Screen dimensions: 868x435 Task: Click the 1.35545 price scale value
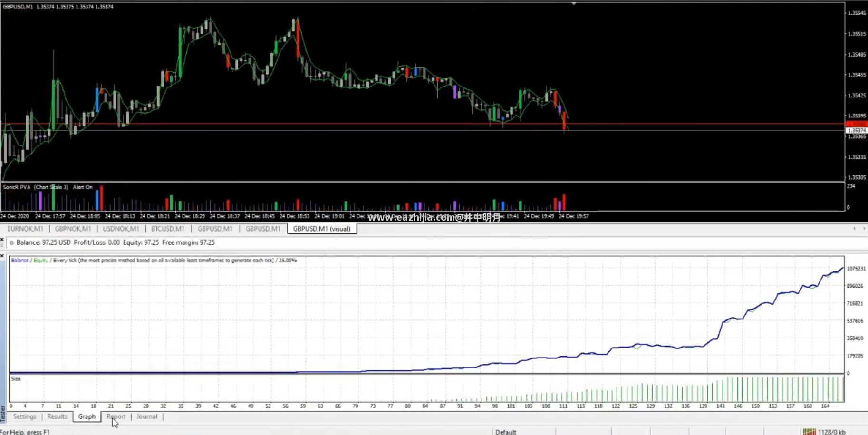click(x=857, y=13)
